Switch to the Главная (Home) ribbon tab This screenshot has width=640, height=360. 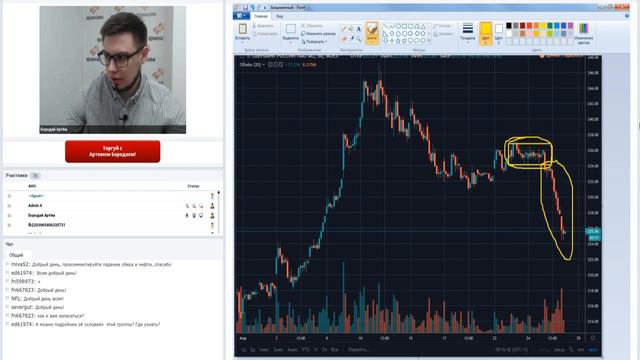click(260, 16)
